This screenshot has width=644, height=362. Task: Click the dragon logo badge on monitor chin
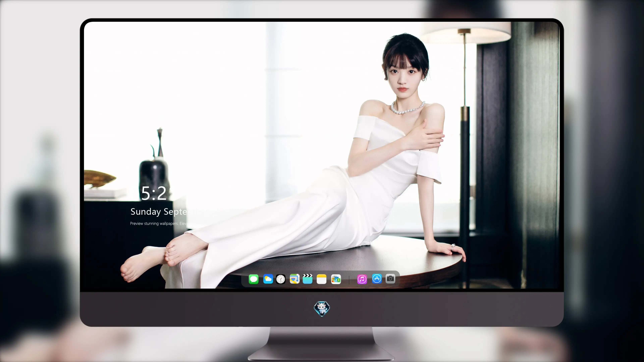322,309
